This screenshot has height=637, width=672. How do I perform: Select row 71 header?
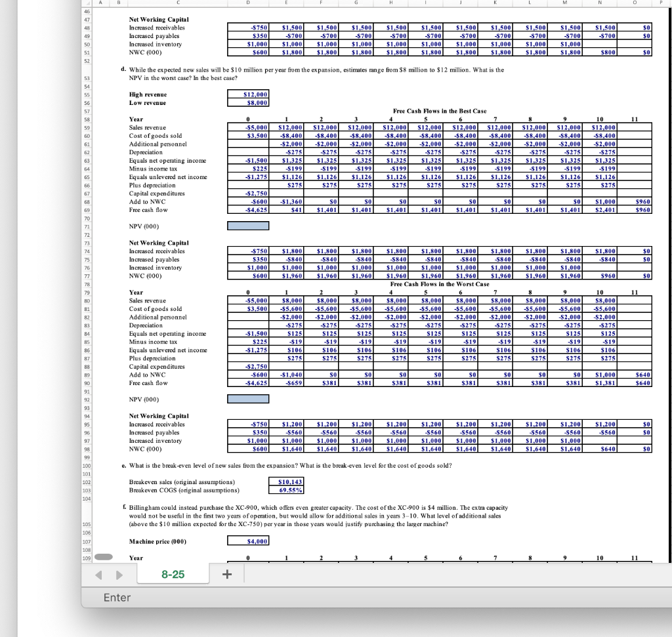87,226
